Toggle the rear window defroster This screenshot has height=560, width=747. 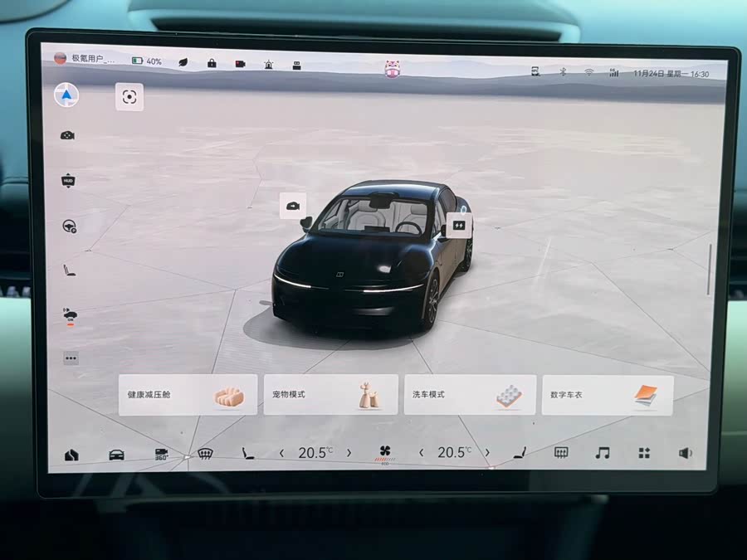tap(561, 452)
